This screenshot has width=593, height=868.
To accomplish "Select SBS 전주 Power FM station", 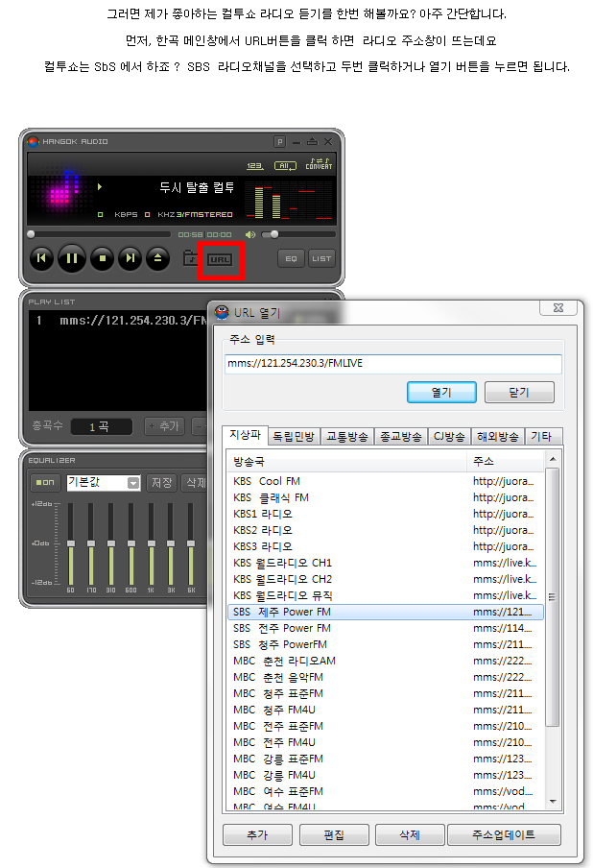I will pos(386,628).
